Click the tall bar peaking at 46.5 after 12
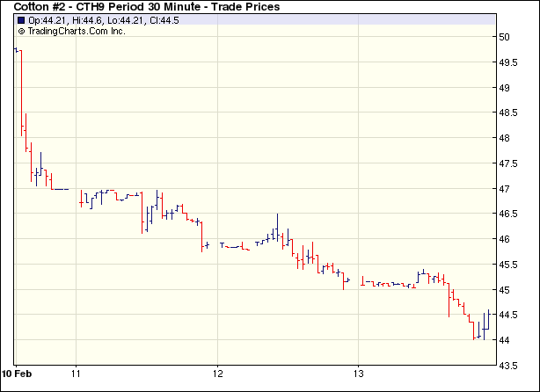Image resolution: width=540 pixels, height=392 pixels. pos(277,227)
